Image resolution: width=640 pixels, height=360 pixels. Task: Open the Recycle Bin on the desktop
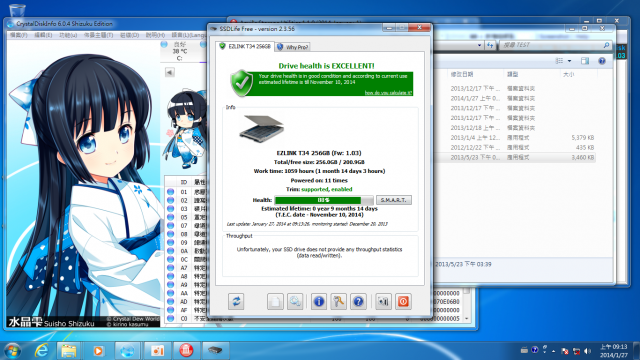17,11
